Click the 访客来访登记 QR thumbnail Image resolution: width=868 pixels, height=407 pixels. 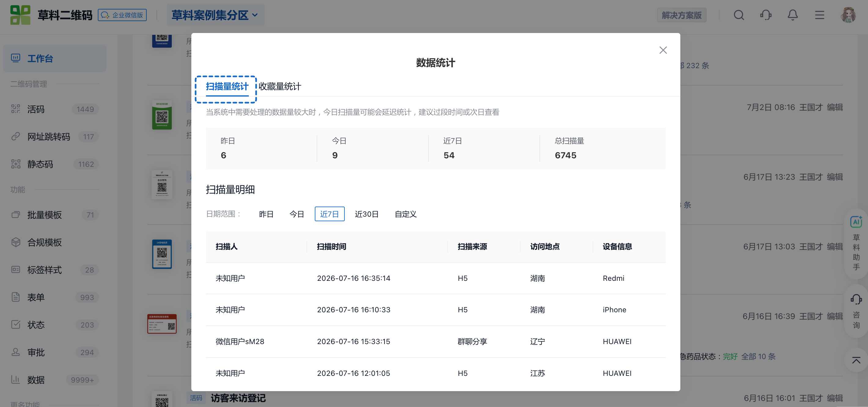(162, 399)
